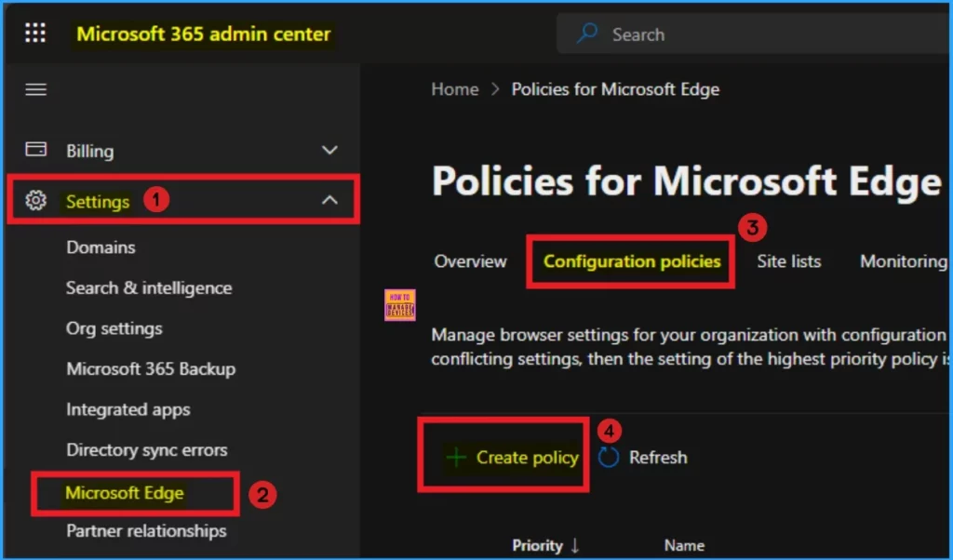953x560 pixels.
Task: Click the Settings gear icon
Action: pos(36,200)
